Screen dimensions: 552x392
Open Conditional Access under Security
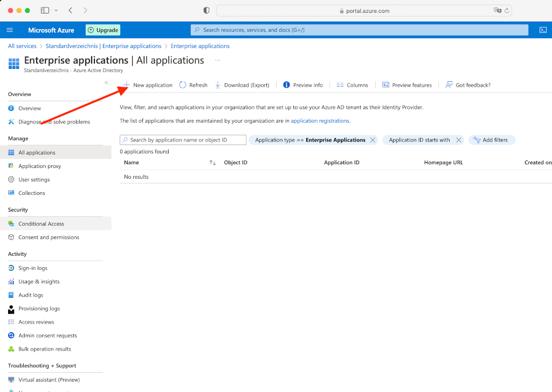pyautogui.click(x=56, y=223)
